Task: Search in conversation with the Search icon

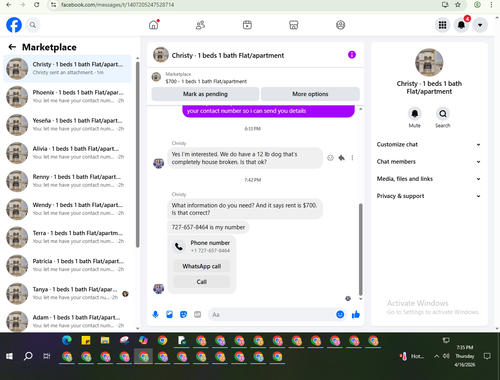Action: pos(443,114)
